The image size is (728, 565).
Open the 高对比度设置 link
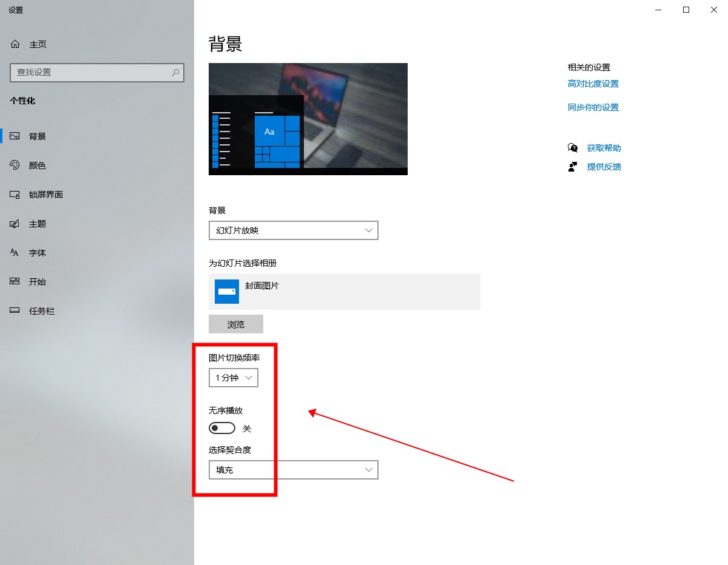coord(593,84)
